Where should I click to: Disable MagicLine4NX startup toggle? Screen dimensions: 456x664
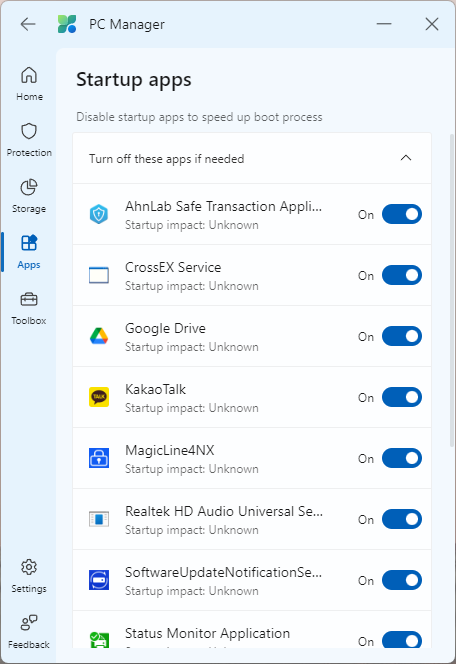402,458
